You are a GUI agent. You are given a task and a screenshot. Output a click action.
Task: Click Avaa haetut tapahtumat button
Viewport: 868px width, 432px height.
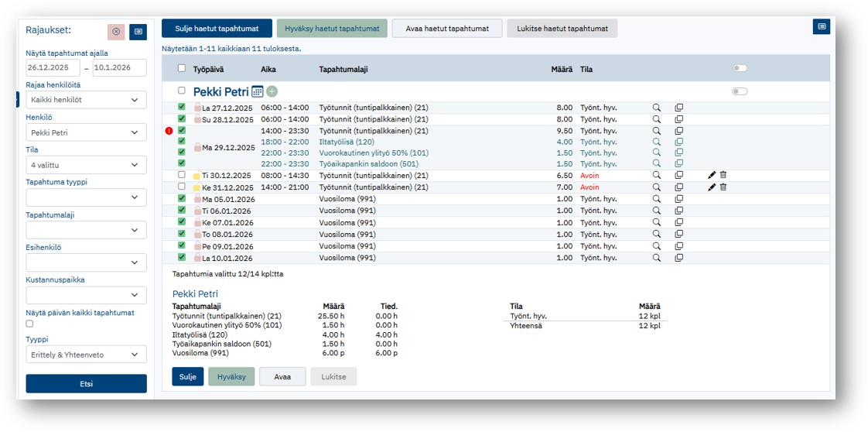coord(447,28)
